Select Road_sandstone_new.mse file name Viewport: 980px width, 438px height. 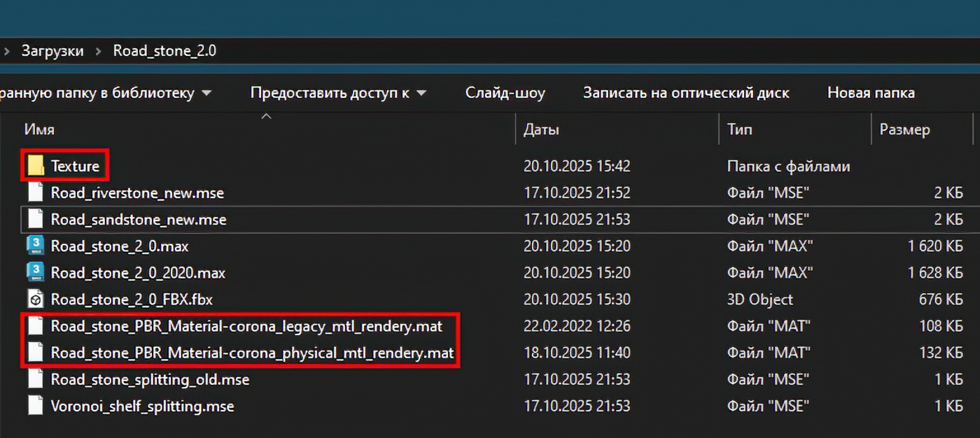pos(139,219)
